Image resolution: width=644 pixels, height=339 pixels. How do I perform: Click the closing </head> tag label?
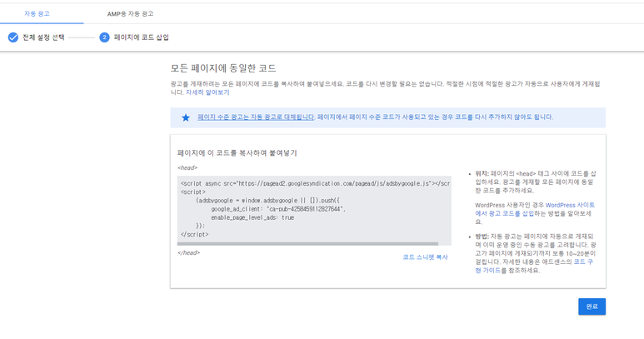188,253
